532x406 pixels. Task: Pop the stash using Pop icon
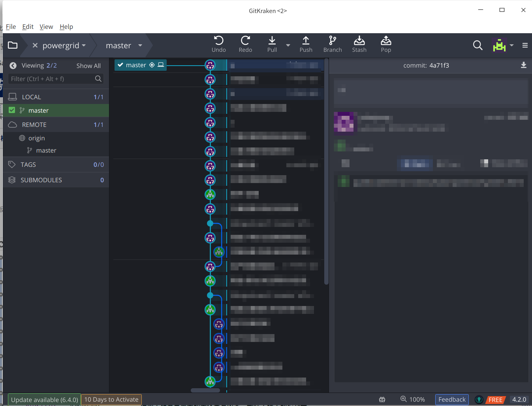(x=386, y=41)
